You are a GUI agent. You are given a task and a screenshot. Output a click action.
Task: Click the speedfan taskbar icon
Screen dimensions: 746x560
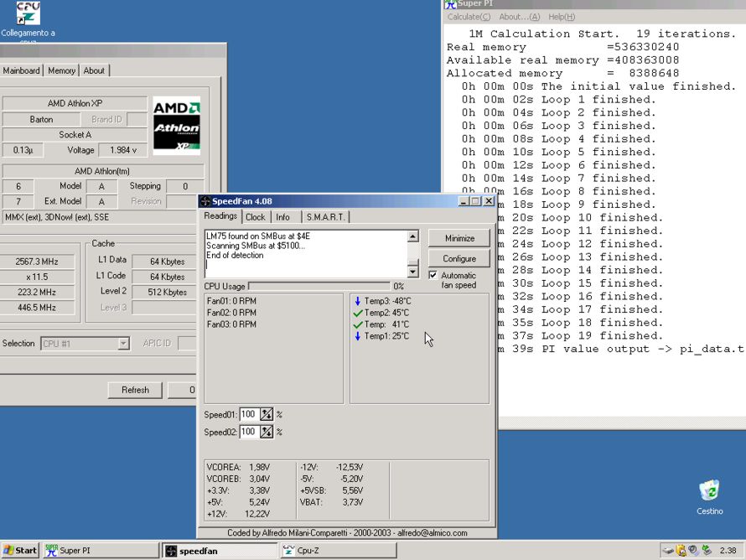point(171,551)
